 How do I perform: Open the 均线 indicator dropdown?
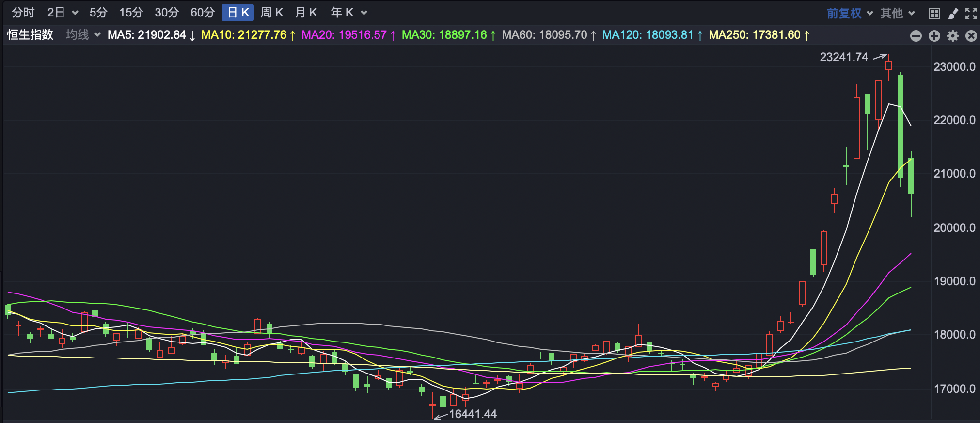click(x=83, y=35)
